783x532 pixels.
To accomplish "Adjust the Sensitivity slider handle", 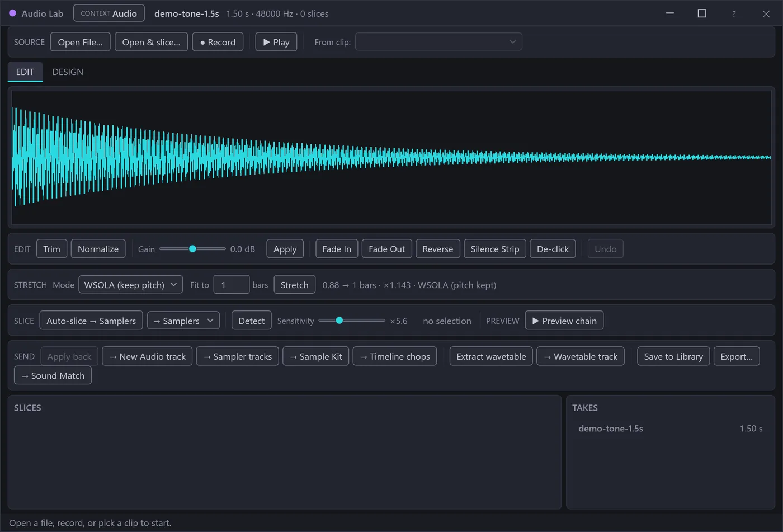I will (x=339, y=321).
